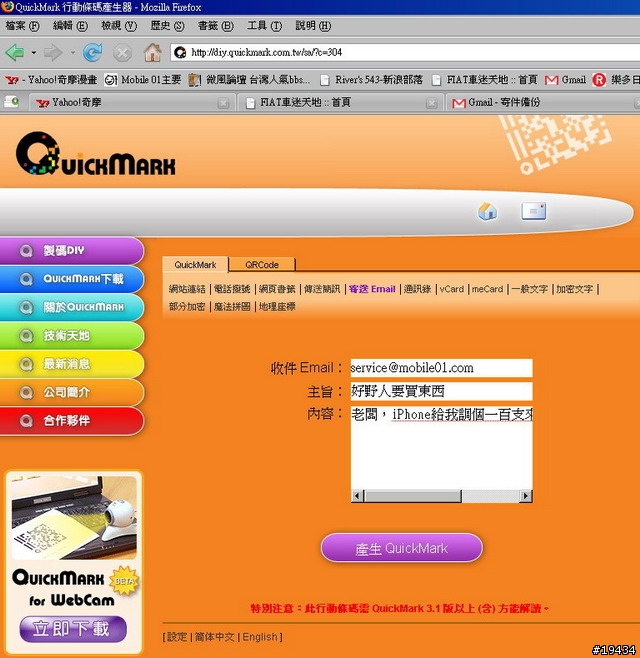Switch to the Yahoo!奇摩 tab
This screenshot has height=658, width=640.
click(x=130, y=102)
